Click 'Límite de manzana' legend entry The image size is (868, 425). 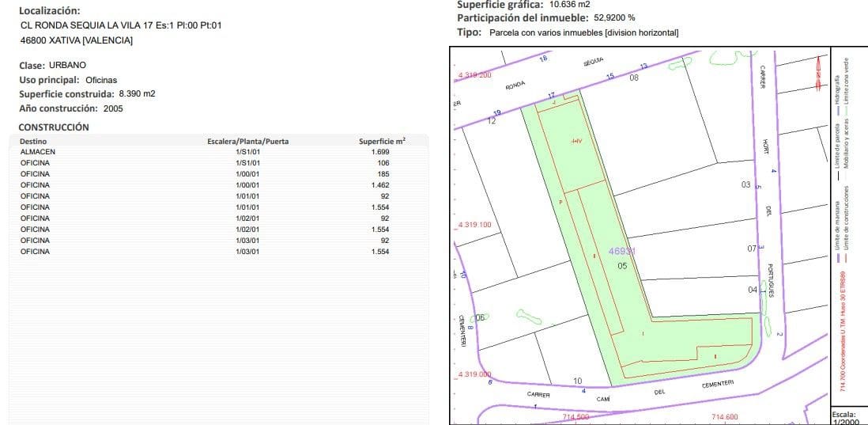(x=838, y=233)
